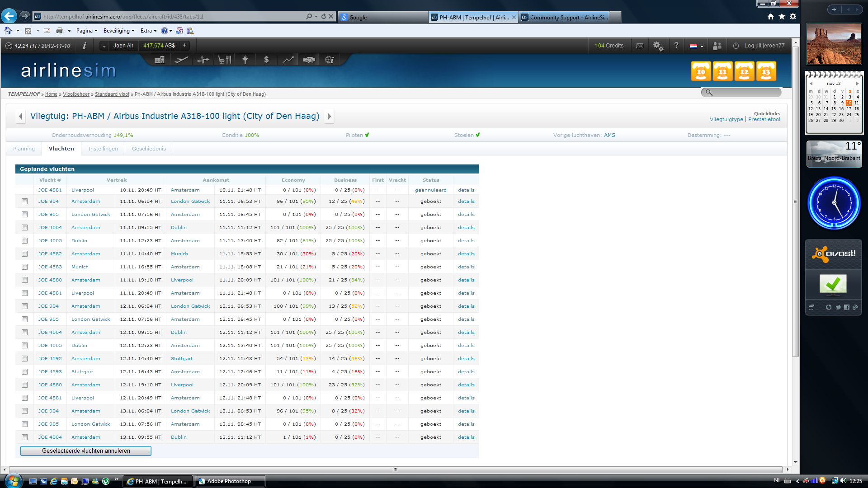The height and width of the screenshot is (488, 868).
Task: Open the handshake partnerships icon
Action: (309, 60)
